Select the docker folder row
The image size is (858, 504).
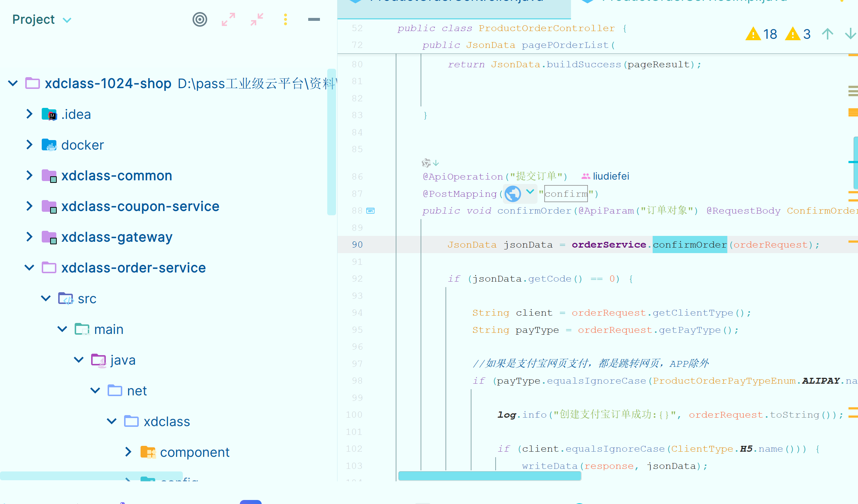coord(168,145)
